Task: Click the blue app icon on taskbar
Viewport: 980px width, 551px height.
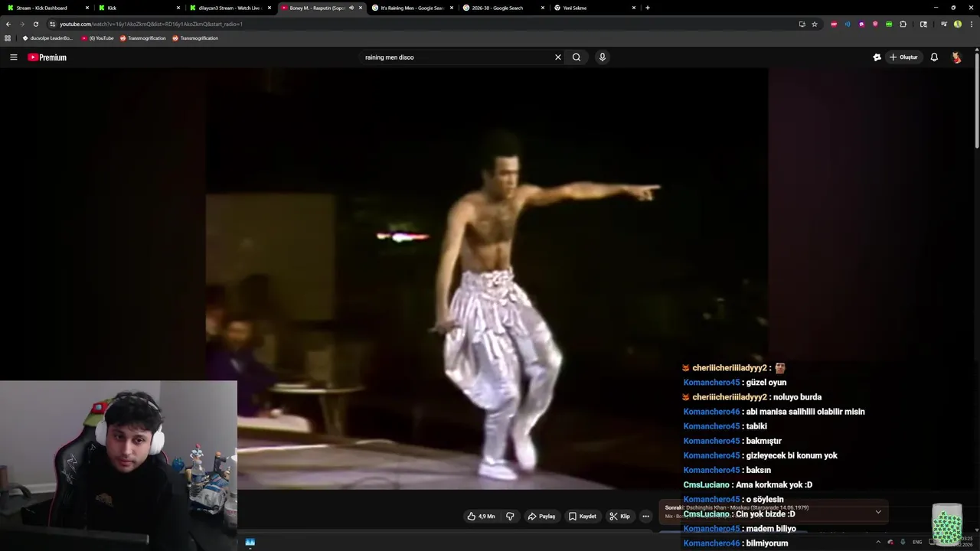Action: (250, 542)
